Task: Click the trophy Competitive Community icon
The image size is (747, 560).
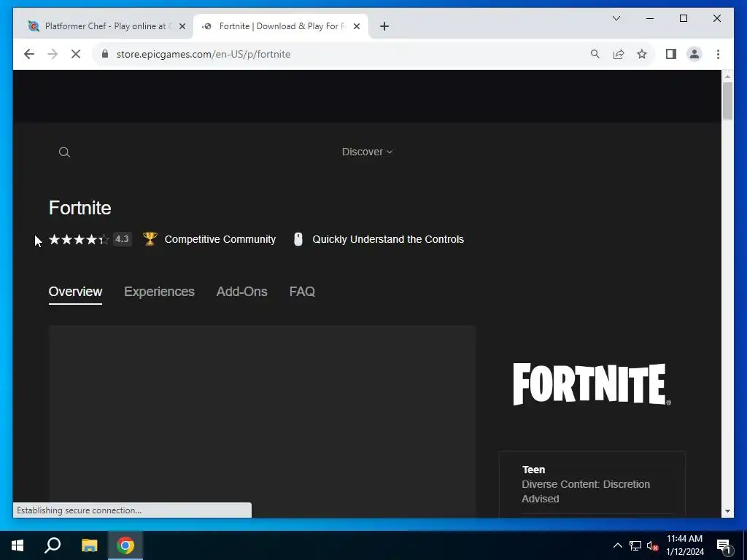Action: (150, 238)
